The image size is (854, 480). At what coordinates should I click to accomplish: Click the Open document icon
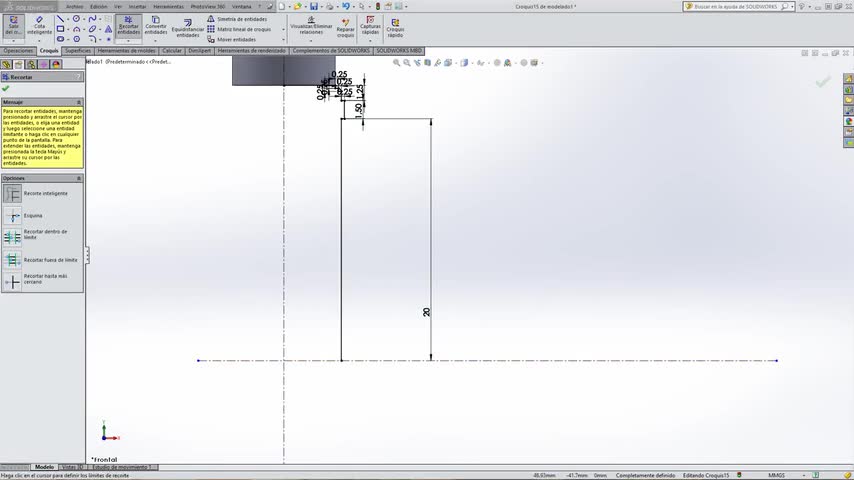tap(297, 7)
